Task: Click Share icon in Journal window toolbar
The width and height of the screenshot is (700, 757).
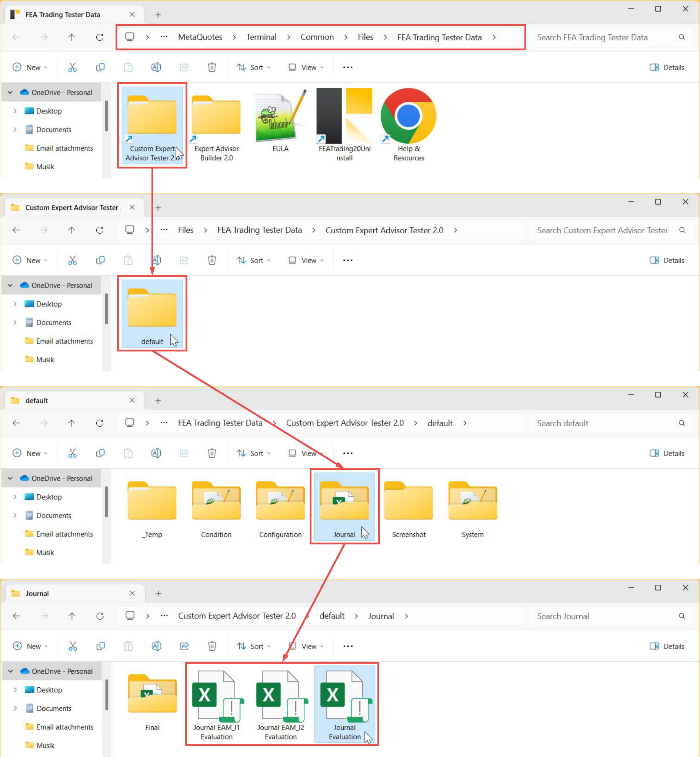Action: coord(184,646)
